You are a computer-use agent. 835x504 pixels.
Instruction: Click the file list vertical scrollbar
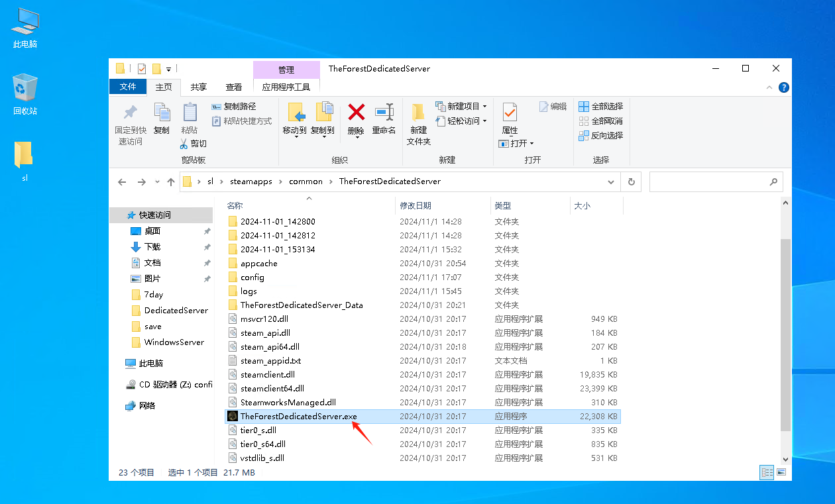pos(786,335)
